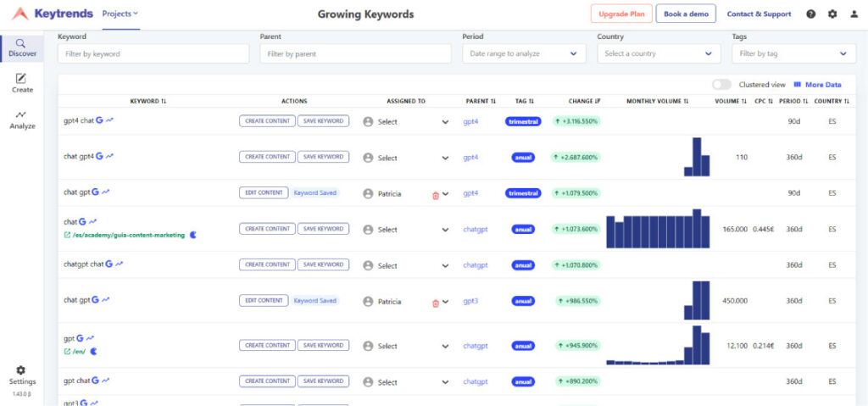The image size is (868, 406).
Task: Click the help question mark icon
Action: pyautogui.click(x=811, y=14)
